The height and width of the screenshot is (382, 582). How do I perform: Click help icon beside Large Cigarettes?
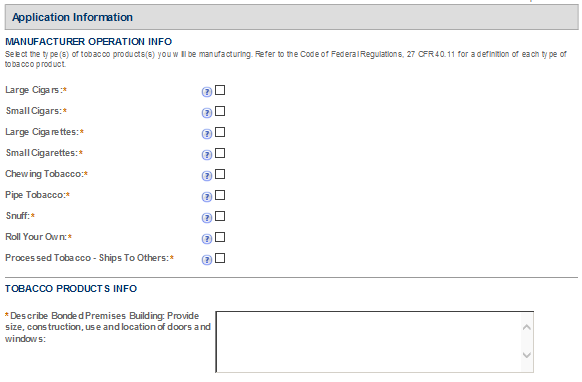(207, 134)
